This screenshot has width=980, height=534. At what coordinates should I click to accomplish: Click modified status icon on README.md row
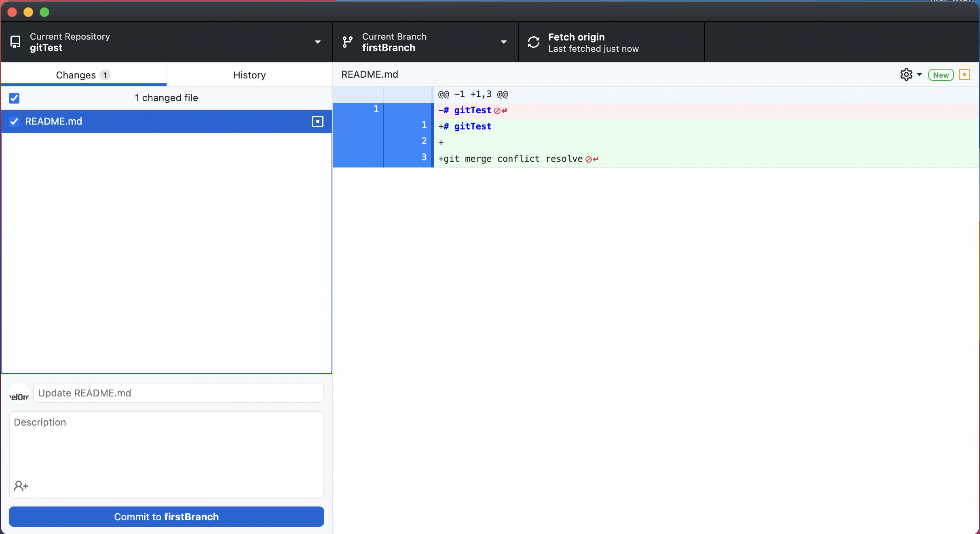[x=318, y=121]
